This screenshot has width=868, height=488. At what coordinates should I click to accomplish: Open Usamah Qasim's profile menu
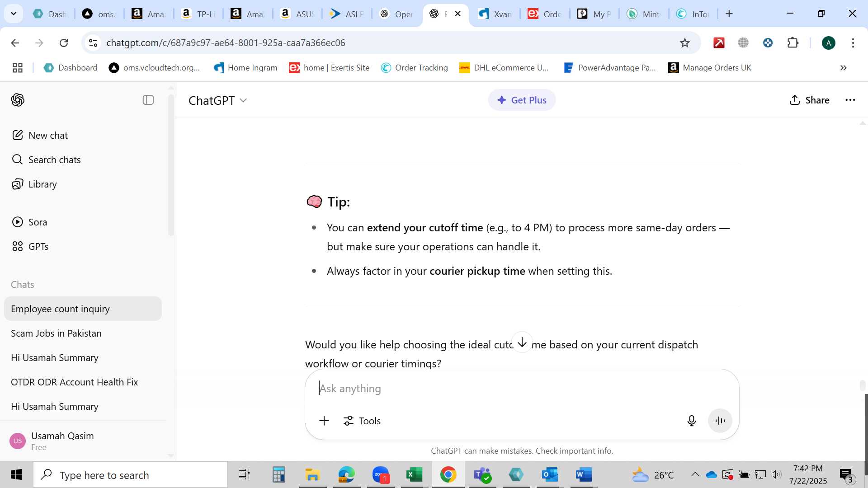click(83, 441)
